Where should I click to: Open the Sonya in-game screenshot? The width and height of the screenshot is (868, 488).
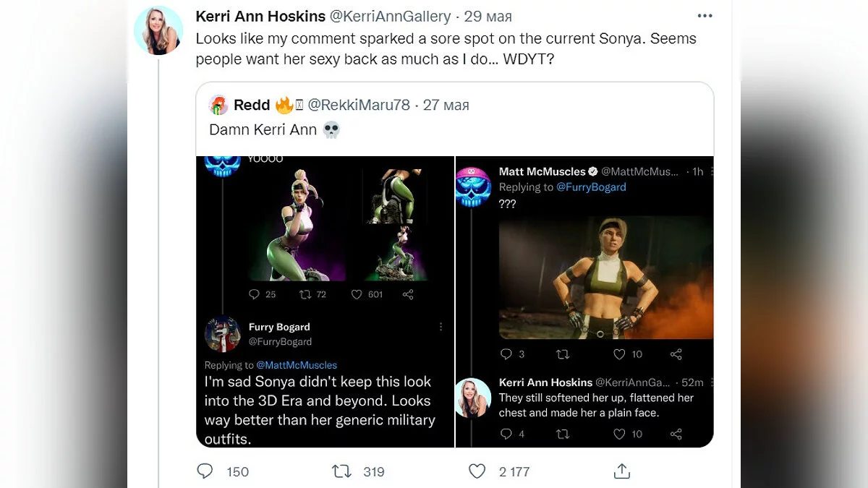[x=606, y=277]
